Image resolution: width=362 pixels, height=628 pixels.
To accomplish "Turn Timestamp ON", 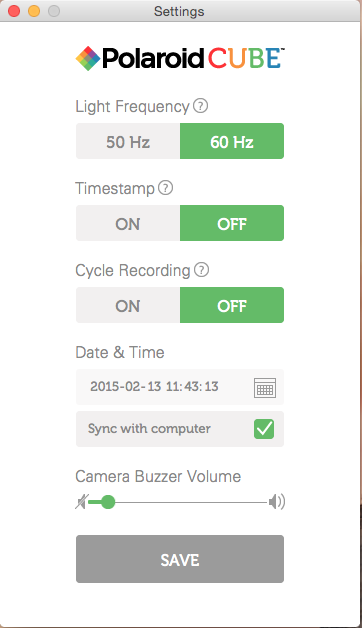I will pos(128,223).
